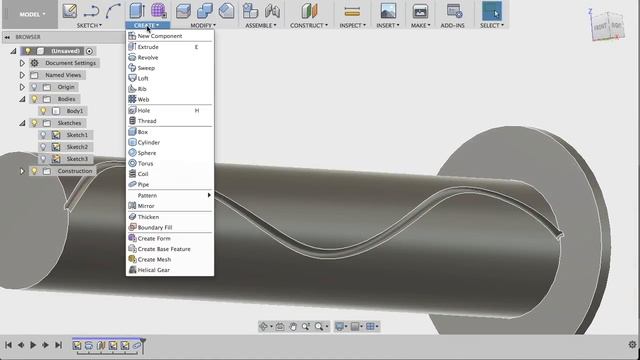
Task: Expand the Origin folder node
Action: (x=22, y=87)
